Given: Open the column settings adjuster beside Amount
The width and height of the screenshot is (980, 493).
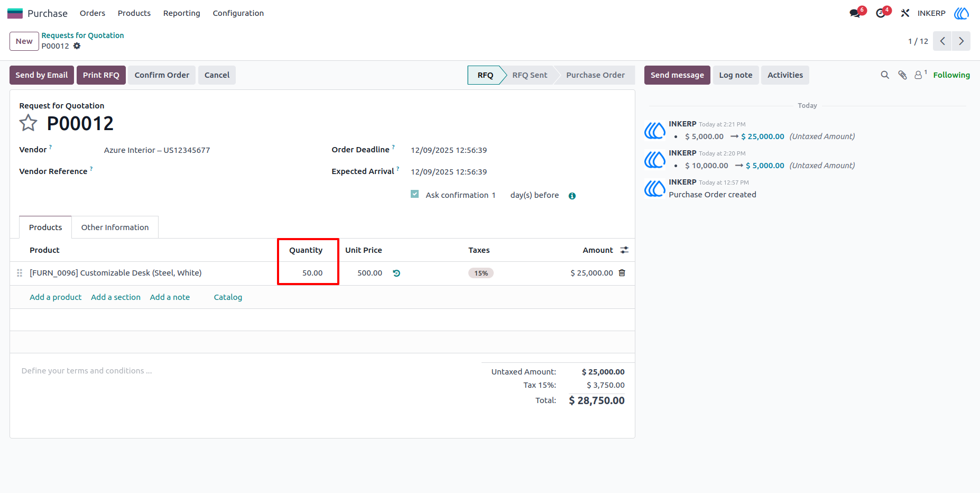Looking at the screenshot, I should [624, 250].
